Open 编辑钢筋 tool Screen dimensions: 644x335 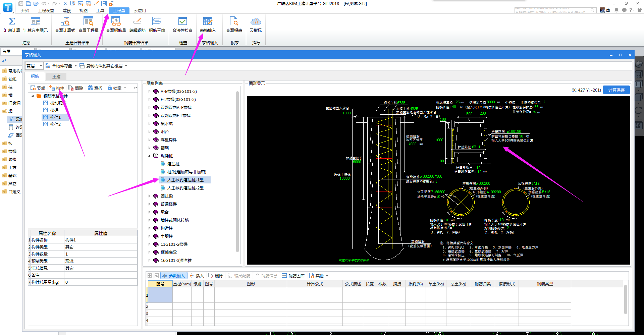click(x=138, y=25)
